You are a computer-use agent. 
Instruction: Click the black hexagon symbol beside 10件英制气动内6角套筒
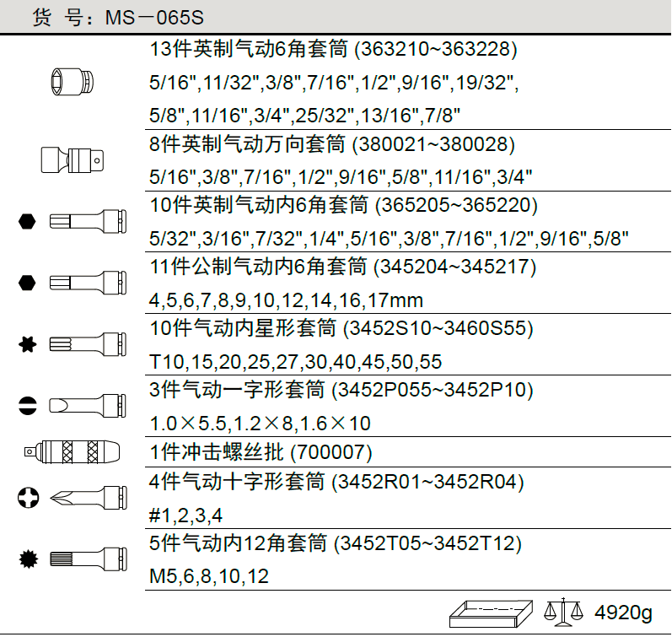coord(27,221)
